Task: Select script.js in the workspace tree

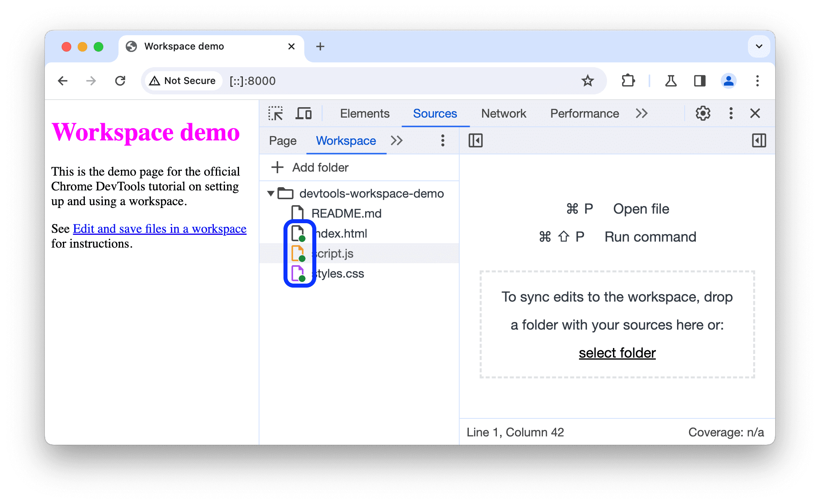Action: point(334,253)
